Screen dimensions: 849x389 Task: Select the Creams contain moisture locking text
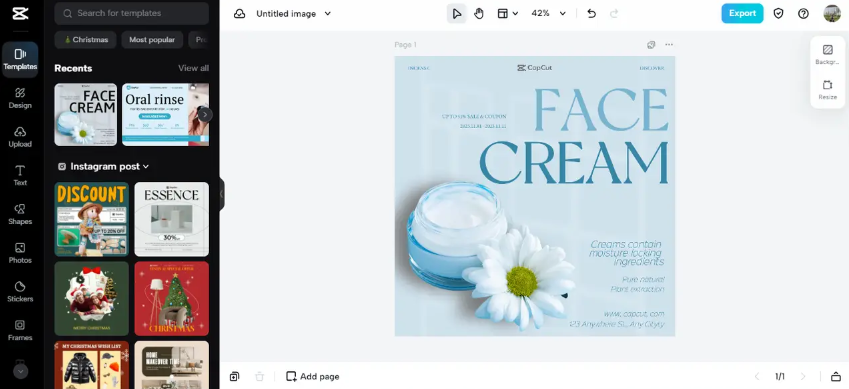coord(626,253)
